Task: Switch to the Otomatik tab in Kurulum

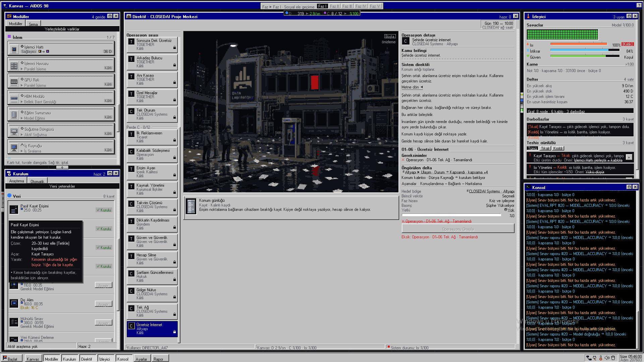Action: [37, 181]
